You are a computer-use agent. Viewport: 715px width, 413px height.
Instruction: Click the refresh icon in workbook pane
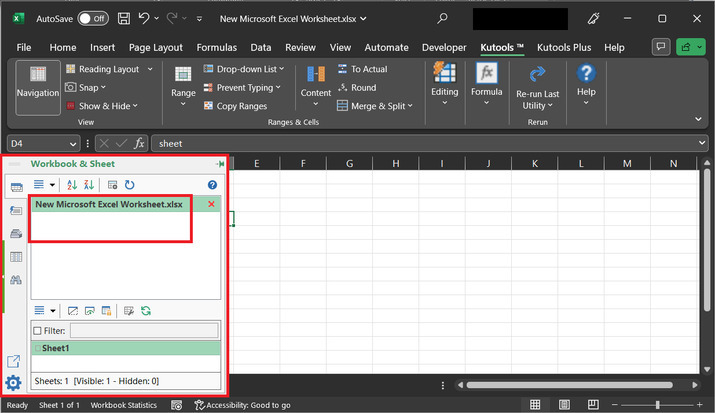coord(129,185)
